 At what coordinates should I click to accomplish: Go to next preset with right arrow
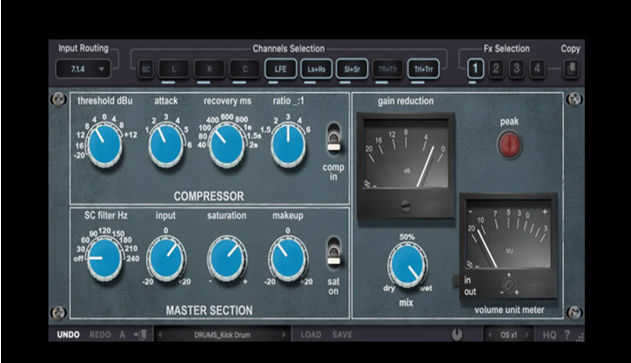(x=284, y=335)
